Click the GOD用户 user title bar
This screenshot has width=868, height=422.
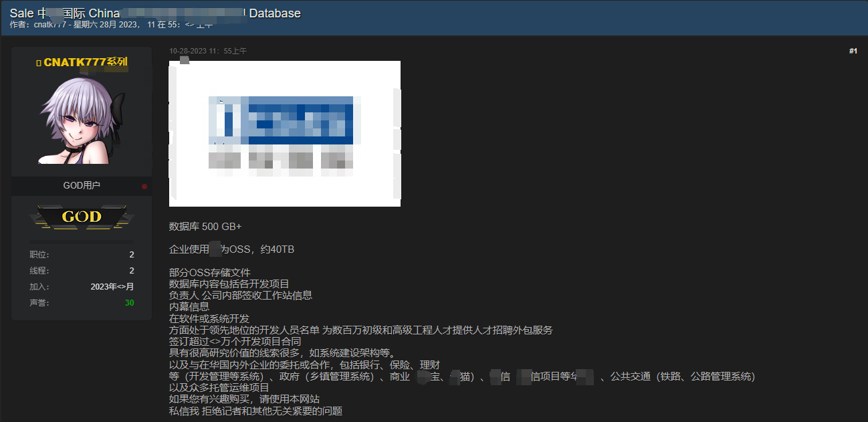click(82, 185)
